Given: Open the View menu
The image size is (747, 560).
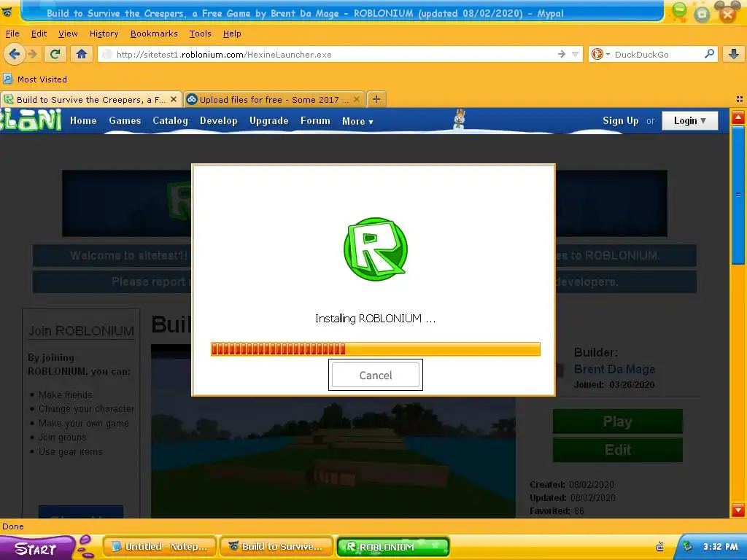Looking at the screenshot, I should [x=68, y=34].
